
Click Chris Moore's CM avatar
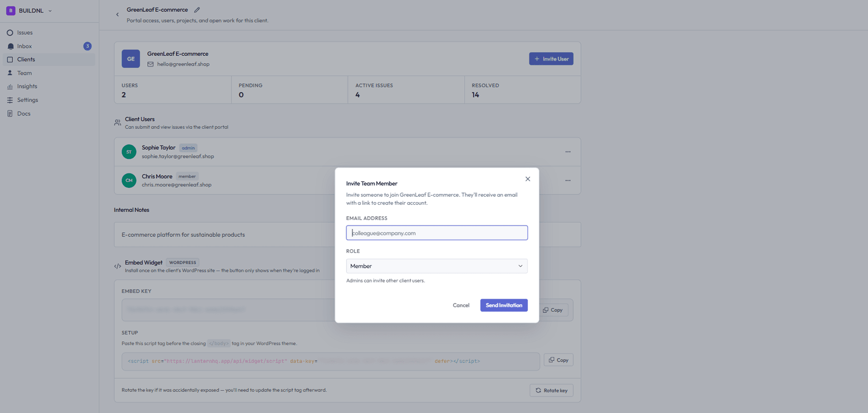(x=129, y=181)
